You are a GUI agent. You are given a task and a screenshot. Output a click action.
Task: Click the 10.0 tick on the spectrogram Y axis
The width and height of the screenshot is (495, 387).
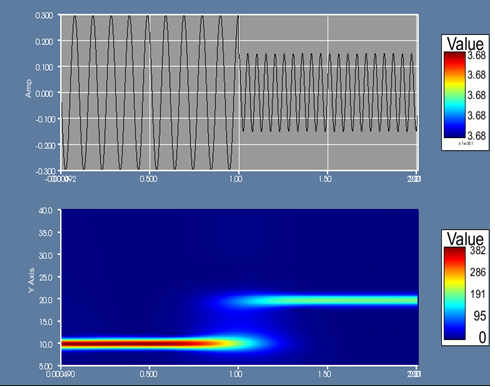click(46, 345)
